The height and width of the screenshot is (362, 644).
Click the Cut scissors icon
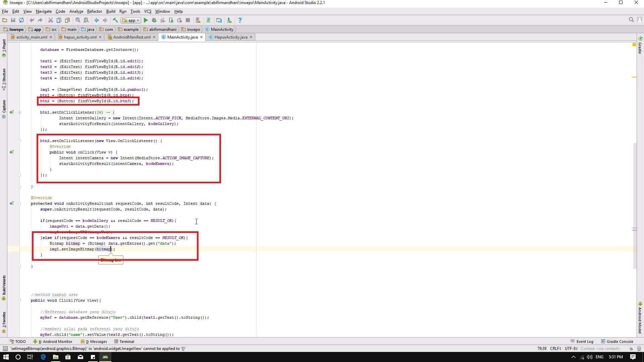tap(50, 20)
